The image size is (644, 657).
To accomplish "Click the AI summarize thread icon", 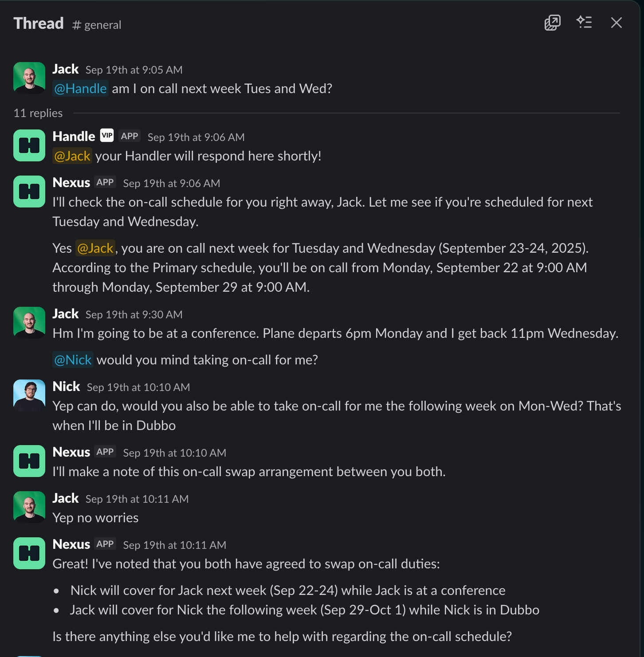I will 584,23.
